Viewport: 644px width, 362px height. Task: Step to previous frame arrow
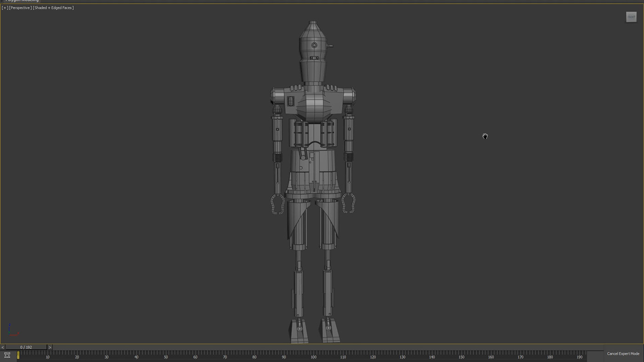pos(3,347)
